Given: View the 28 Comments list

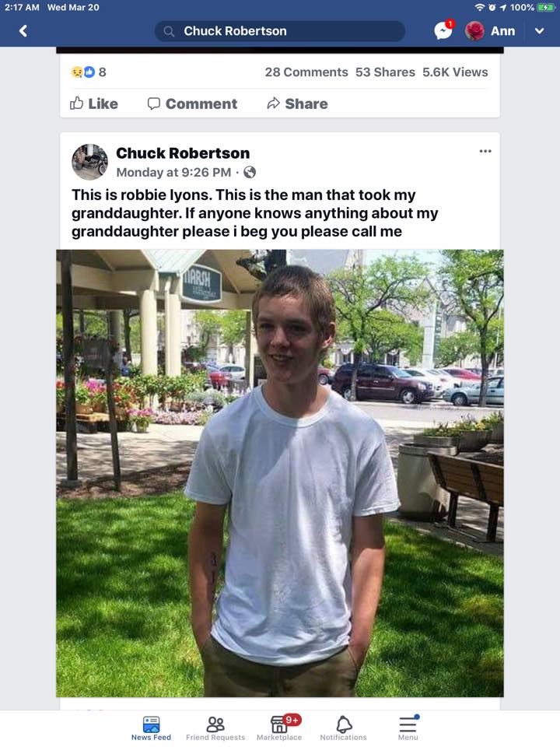Looking at the screenshot, I should [306, 72].
